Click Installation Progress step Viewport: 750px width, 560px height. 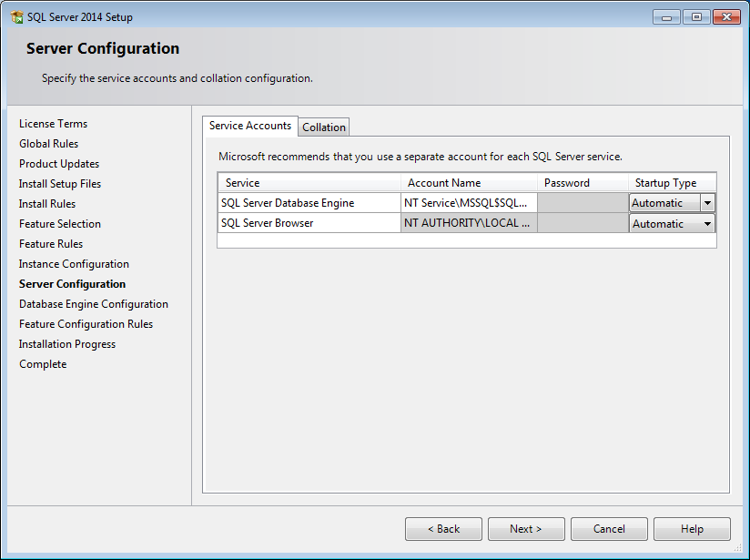pos(67,344)
